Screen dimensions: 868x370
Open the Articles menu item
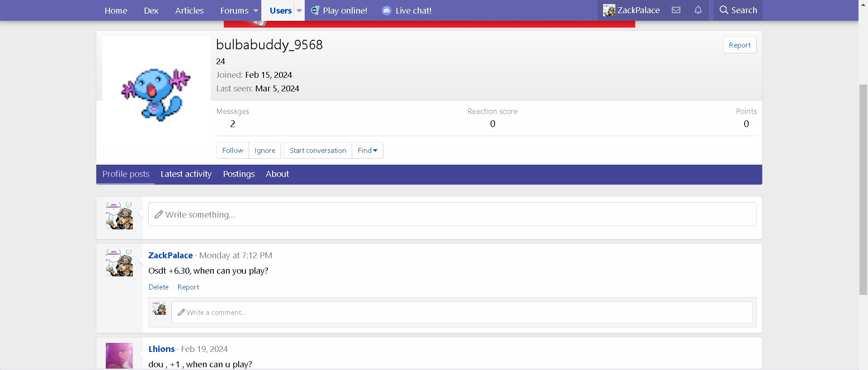(189, 10)
